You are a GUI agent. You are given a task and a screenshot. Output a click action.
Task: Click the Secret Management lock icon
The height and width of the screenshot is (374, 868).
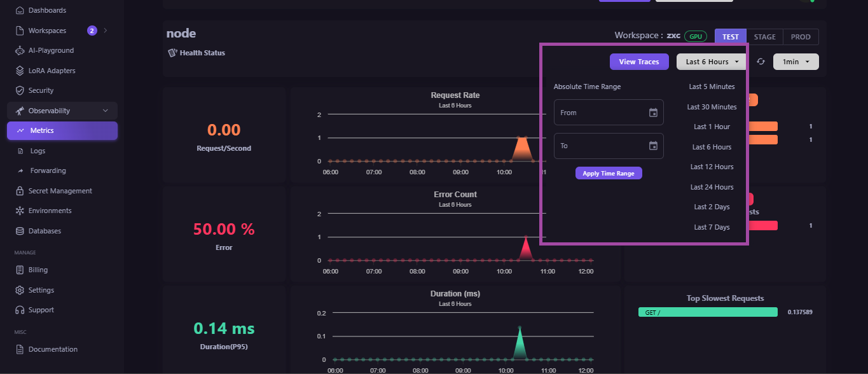(x=20, y=191)
